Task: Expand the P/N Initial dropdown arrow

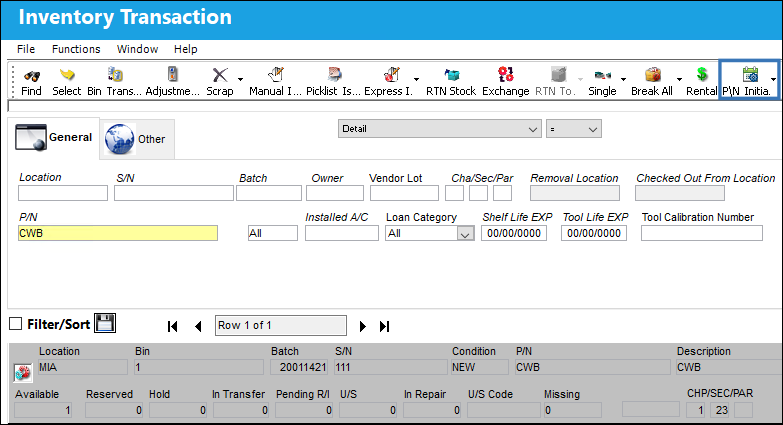Action: pos(773,79)
